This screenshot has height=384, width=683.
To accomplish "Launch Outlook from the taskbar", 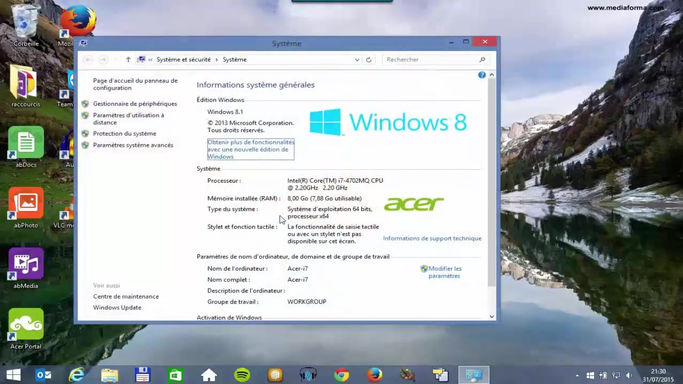I will (44, 375).
